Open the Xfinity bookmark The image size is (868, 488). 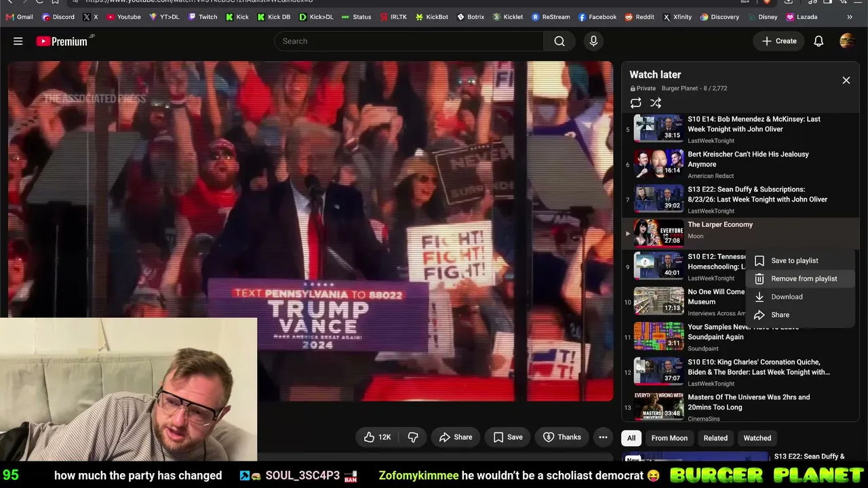click(x=677, y=17)
